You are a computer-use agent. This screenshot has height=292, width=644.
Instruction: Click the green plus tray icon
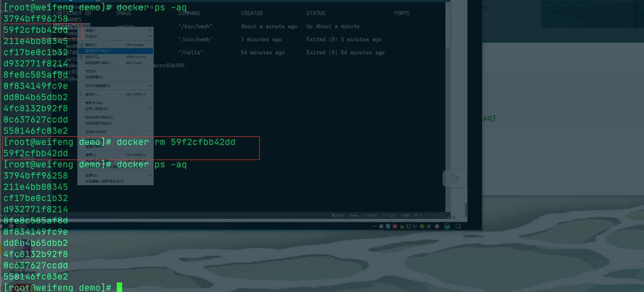422,226
